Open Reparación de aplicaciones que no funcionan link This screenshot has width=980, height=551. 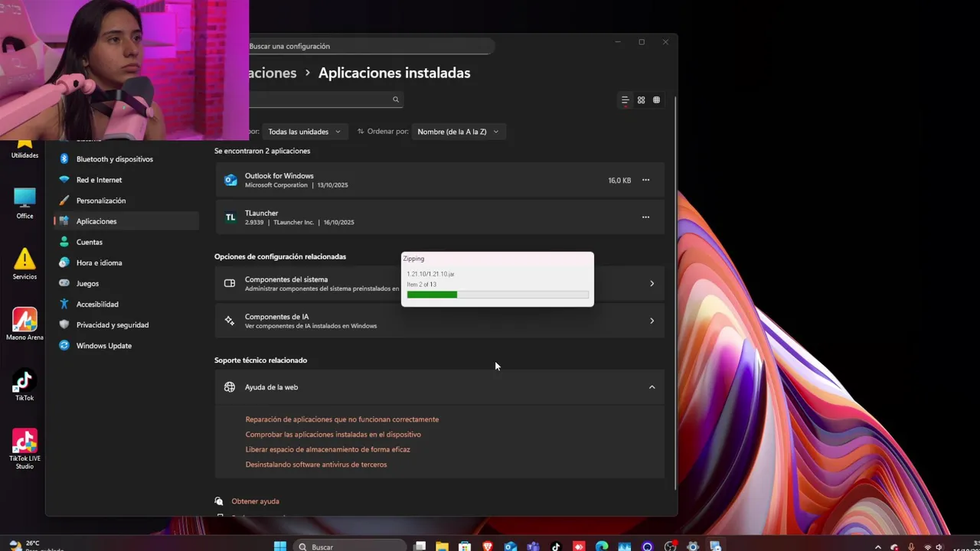pyautogui.click(x=342, y=419)
